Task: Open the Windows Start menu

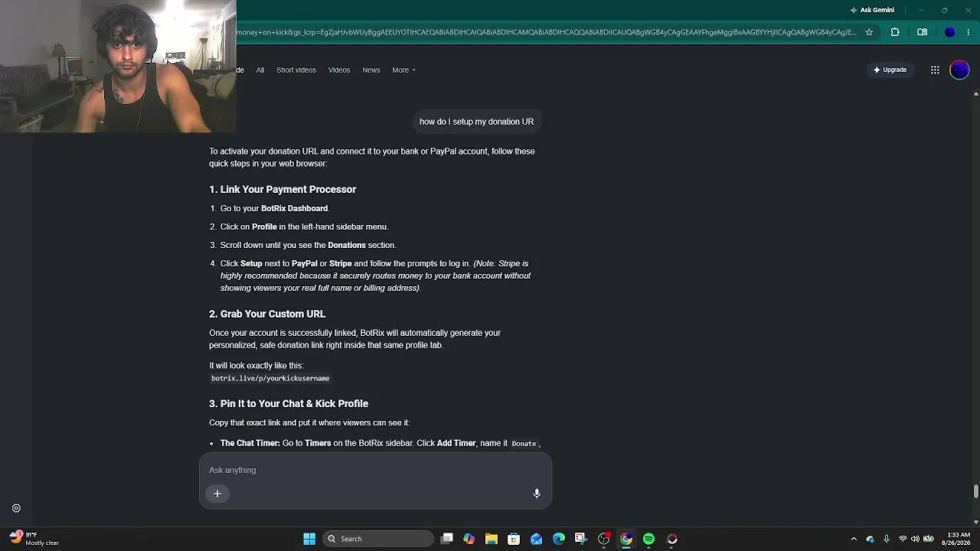Action: 309,539
